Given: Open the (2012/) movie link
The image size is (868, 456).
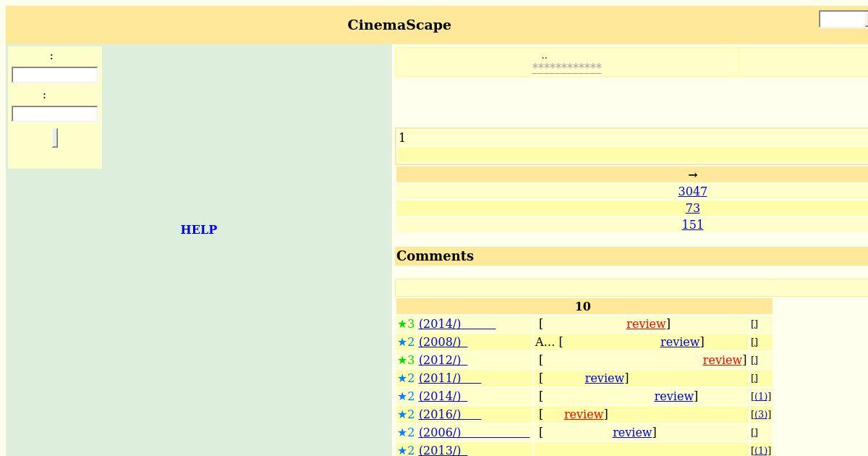Looking at the screenshot, I should click(x=443, y=360).
